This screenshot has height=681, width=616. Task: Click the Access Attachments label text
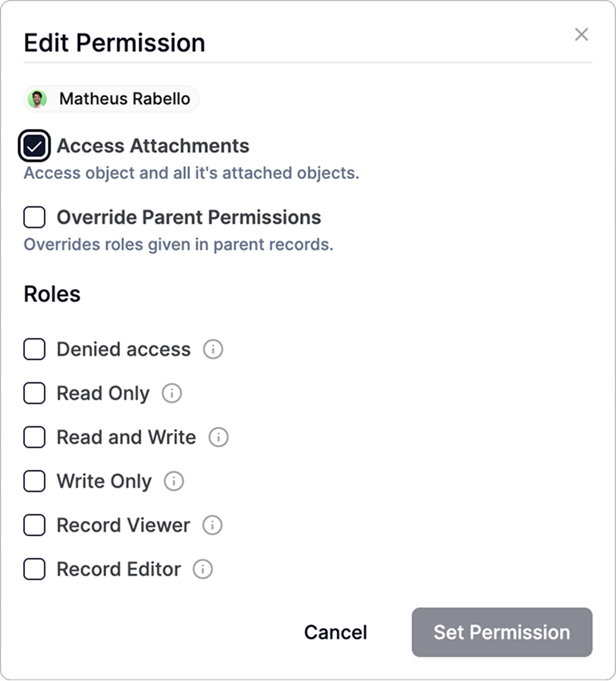[x=152, y=146]
